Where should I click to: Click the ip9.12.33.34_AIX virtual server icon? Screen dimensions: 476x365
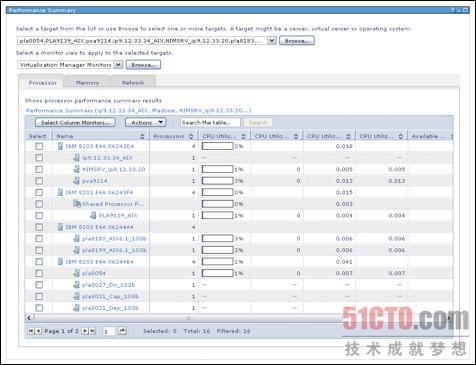[77, 158]
